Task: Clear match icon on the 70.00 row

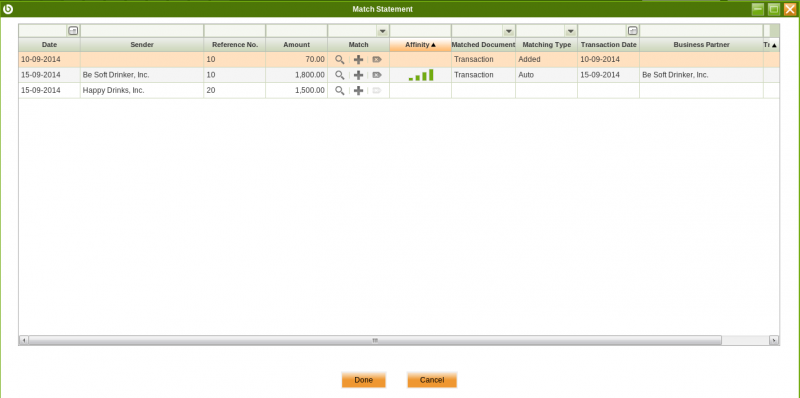Action: tap(377, 60)
